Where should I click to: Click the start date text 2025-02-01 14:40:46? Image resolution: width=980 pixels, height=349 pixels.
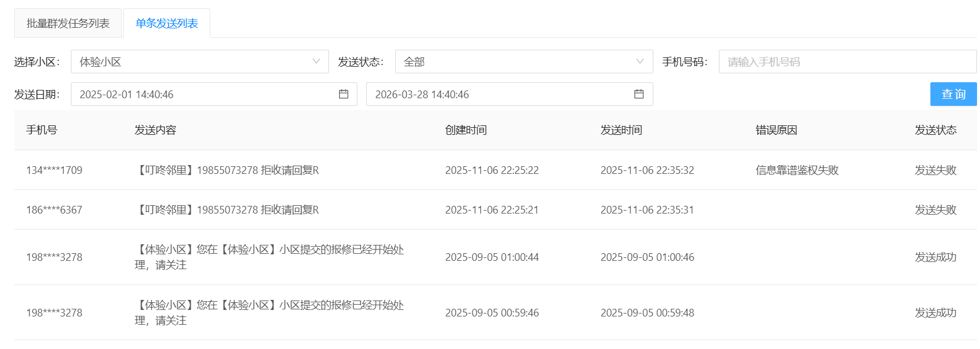[126, 95]
